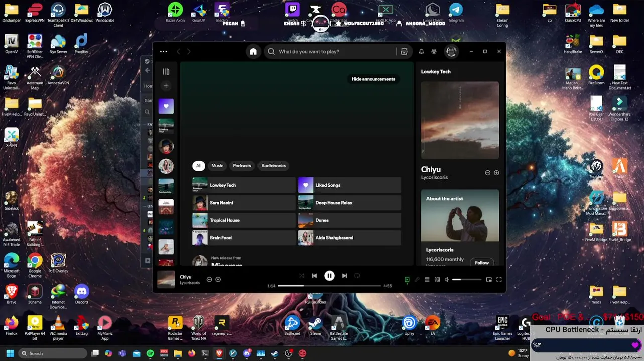
Task: Toggle repeat in the player bar
Action: 357,276
